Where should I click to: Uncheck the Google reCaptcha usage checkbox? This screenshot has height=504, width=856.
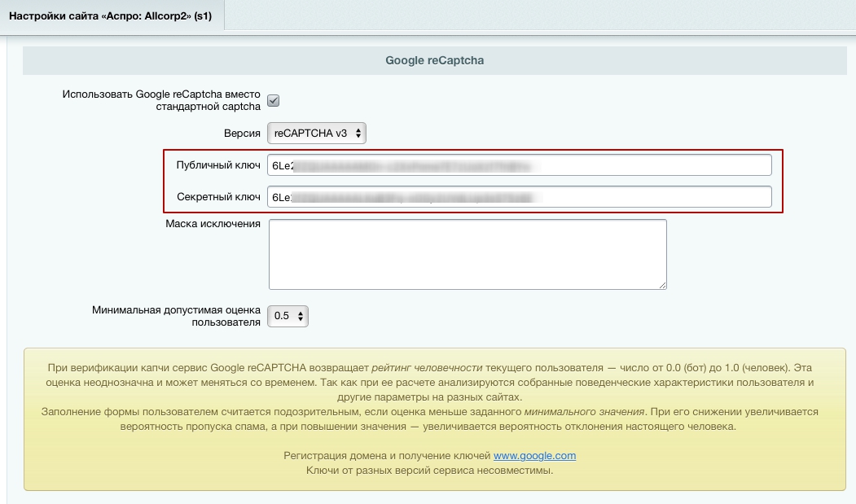coord(274,100)
